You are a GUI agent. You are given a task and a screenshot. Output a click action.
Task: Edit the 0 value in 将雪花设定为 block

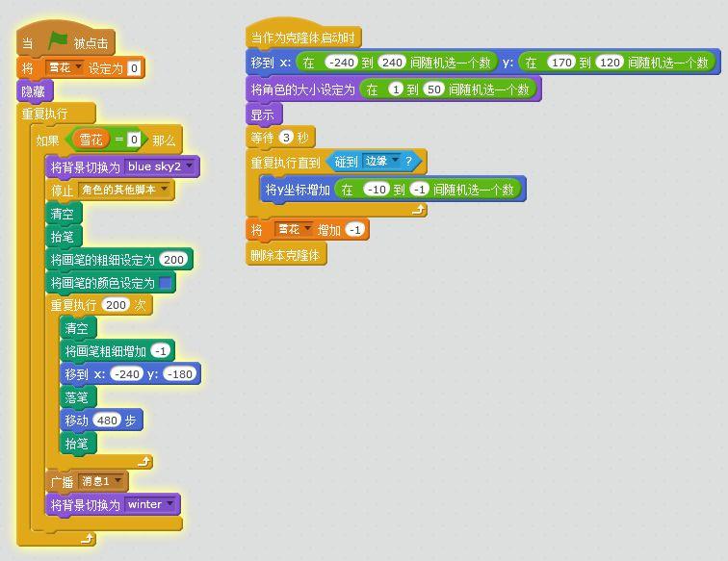[134, 68]
